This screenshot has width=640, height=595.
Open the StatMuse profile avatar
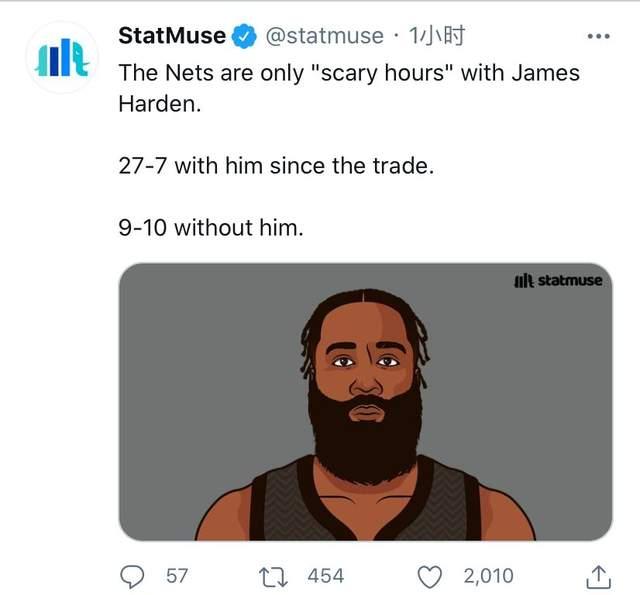click(62, 58)
